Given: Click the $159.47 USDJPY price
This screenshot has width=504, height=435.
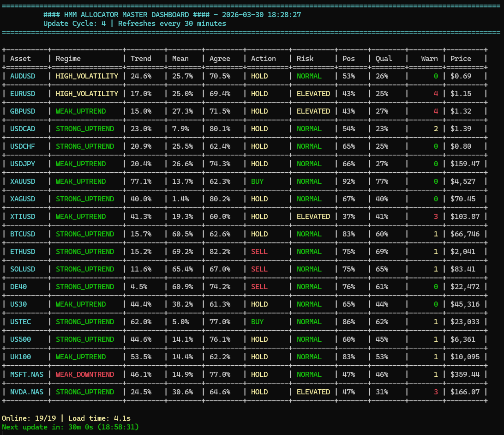Looking at the screenshot, I should [465, 163].
